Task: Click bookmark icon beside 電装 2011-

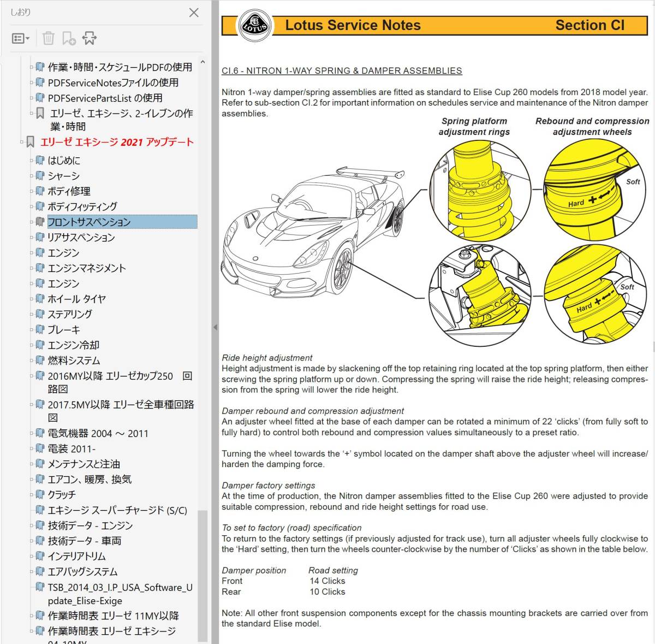Action: pyautogui.click(x=40, y=448)
